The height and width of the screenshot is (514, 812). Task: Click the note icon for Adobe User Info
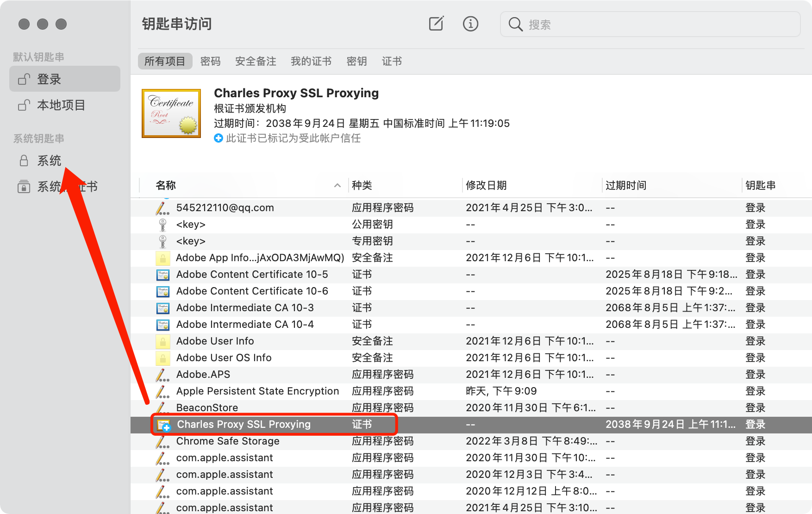[162, 341]
